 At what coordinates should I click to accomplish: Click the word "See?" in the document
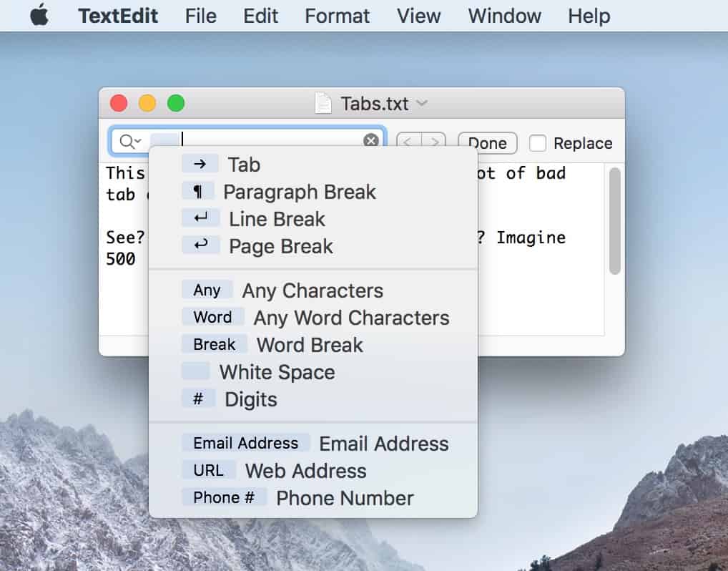pos(125,238)
